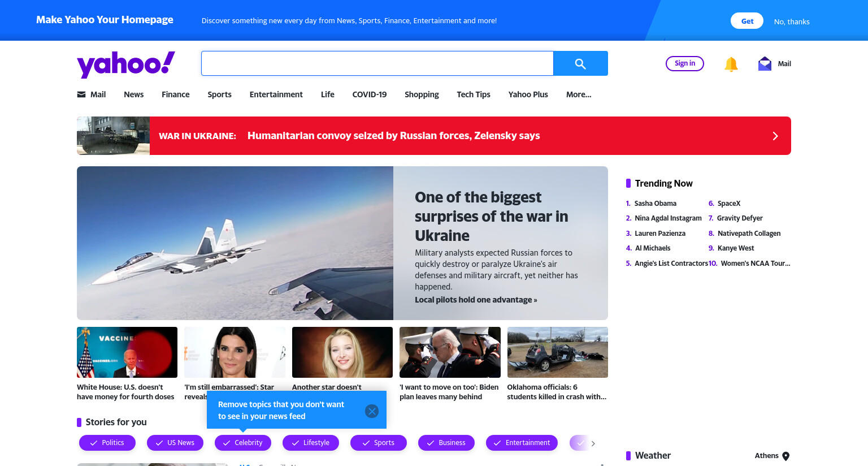The height and width of the screenshot is (466, 868).
Task: Dismiss banner with No, thanks
Action: (792, 21)
